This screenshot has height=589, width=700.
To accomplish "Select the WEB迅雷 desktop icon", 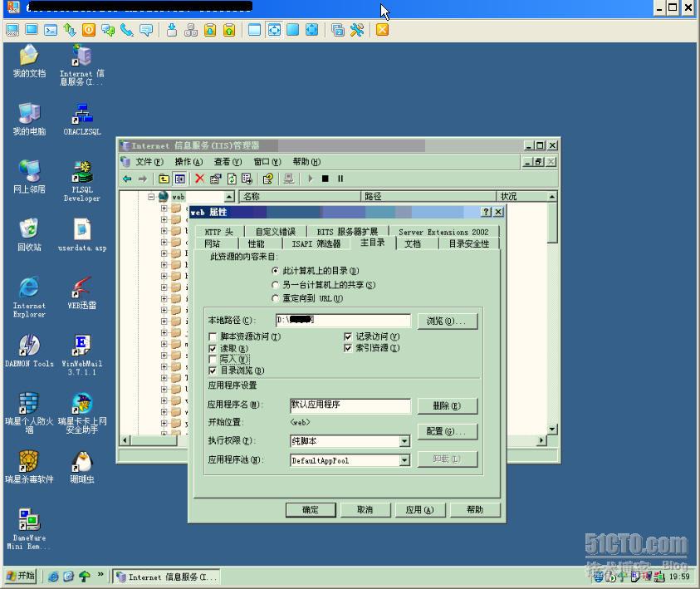I will pyautogui.click(x=82, y=293).
